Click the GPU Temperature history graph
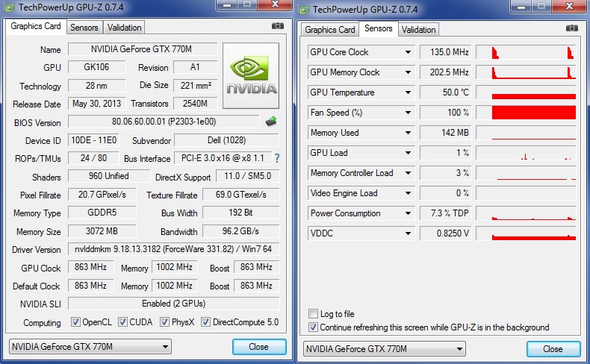 pos(526,92)
